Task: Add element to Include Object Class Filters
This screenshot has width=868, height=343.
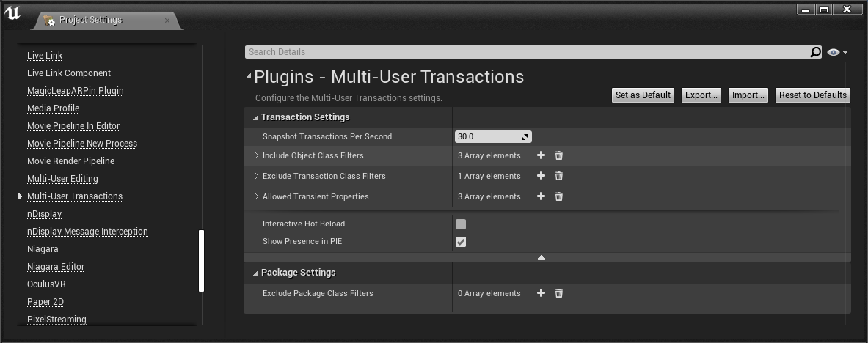Action: tap(541, 155)
